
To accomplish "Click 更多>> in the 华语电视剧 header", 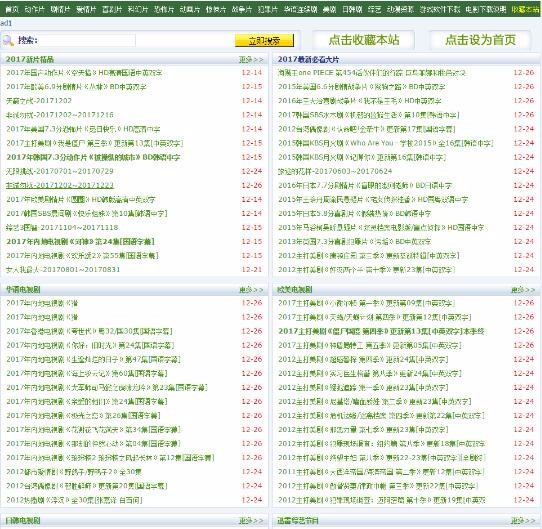I will pyautogui.click(x=251, y=290).
